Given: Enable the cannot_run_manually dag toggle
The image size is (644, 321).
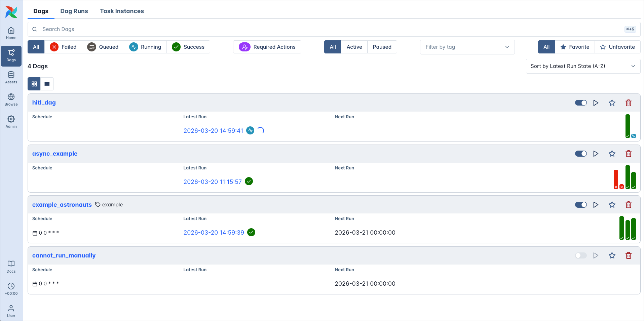Looking at the screenshot, I should (581, 255).
